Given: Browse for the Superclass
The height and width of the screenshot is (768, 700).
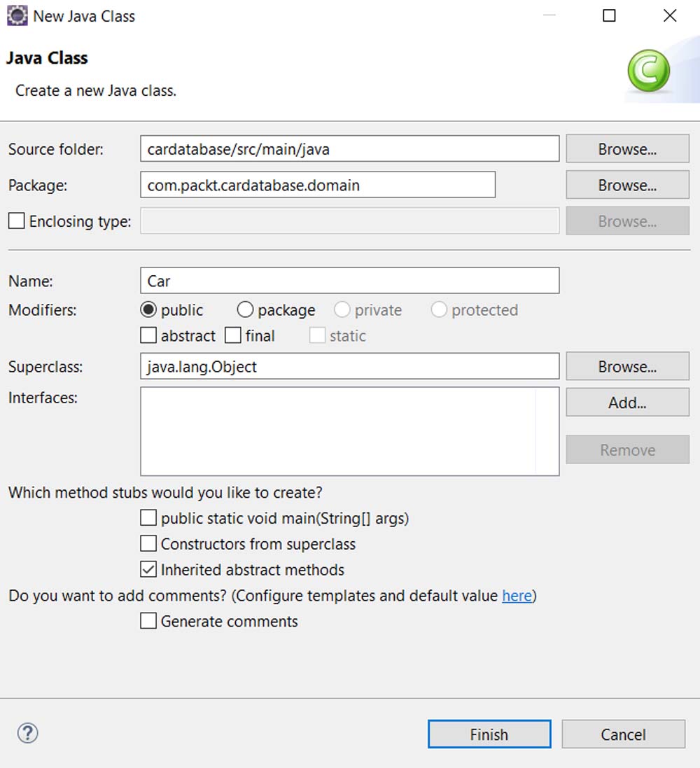Looking at the screenshot, I should 627,366.
